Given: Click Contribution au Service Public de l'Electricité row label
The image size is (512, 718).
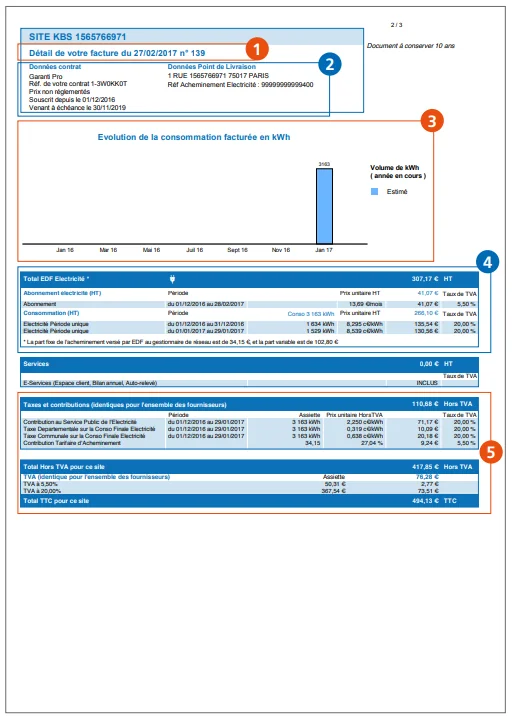Looking at the screenshot, I should tap(80, 422).
